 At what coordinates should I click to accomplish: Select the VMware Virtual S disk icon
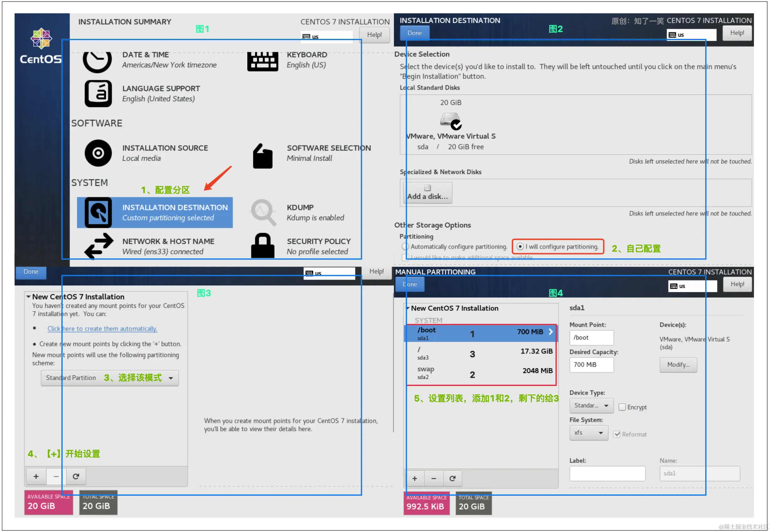pos(451,121)
